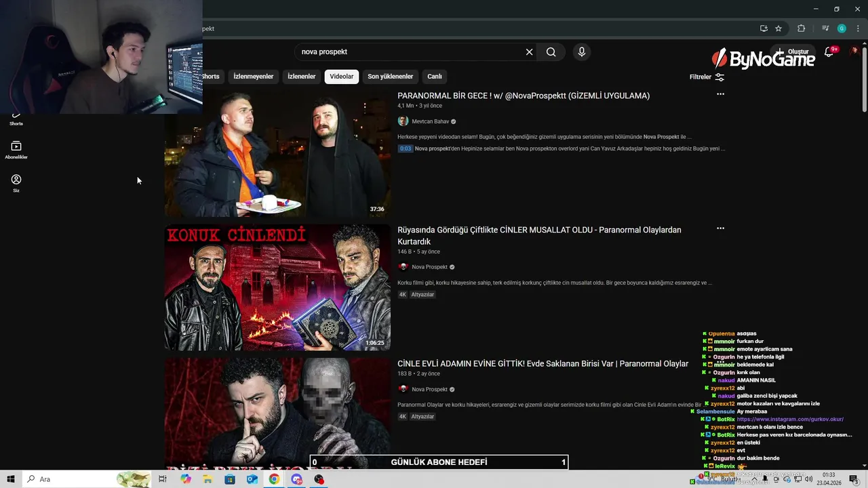Open Discord from taskbar
Screen dimensions: 868x488
pyautogui.click(x=296, y=479)
